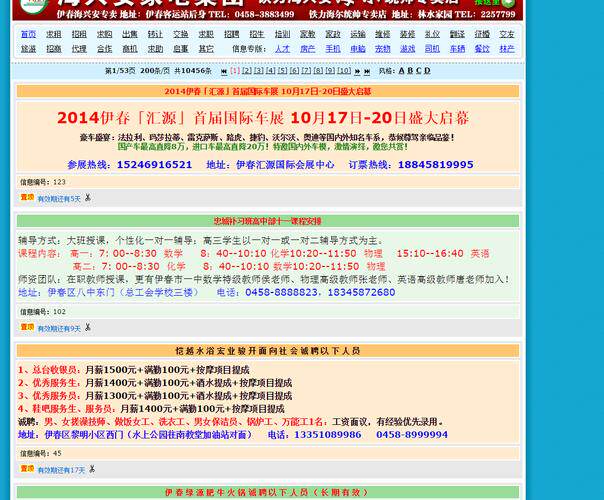This screenshot has width=604, height=500.
Task: Switch to style C
Action: tap(418, 71)
